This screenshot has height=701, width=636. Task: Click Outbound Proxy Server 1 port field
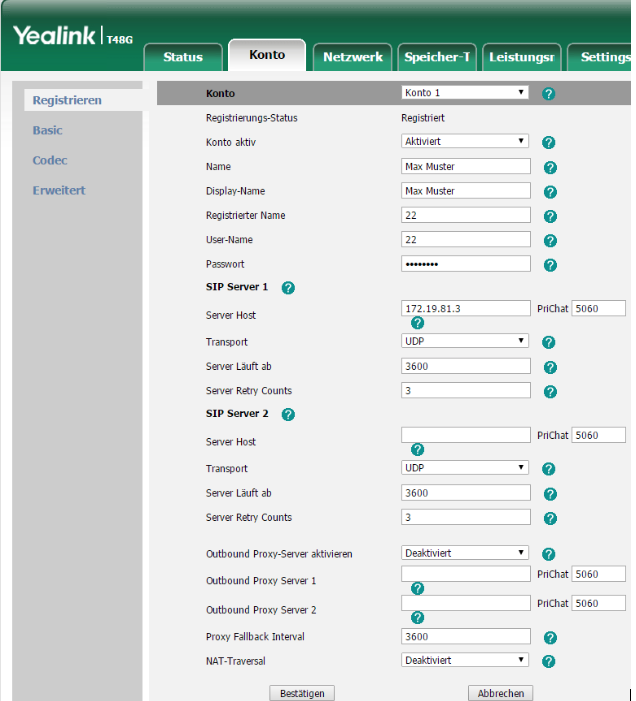(598, 574)
